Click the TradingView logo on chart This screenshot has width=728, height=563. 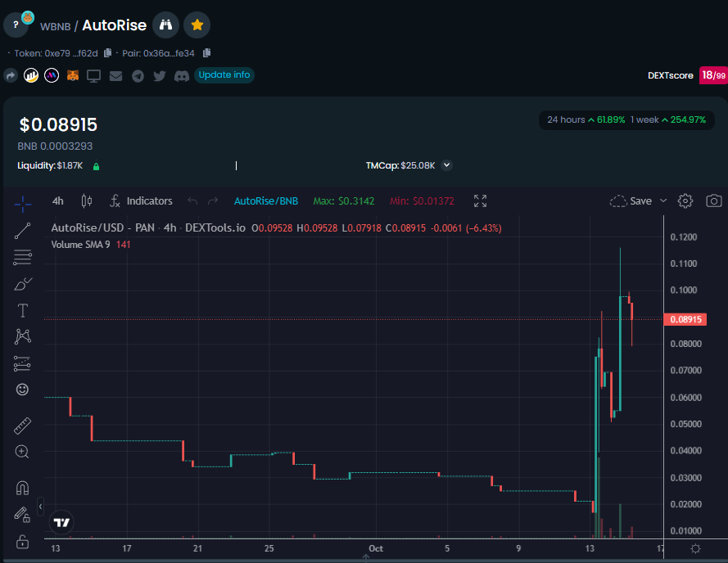[x=61, y=523]
